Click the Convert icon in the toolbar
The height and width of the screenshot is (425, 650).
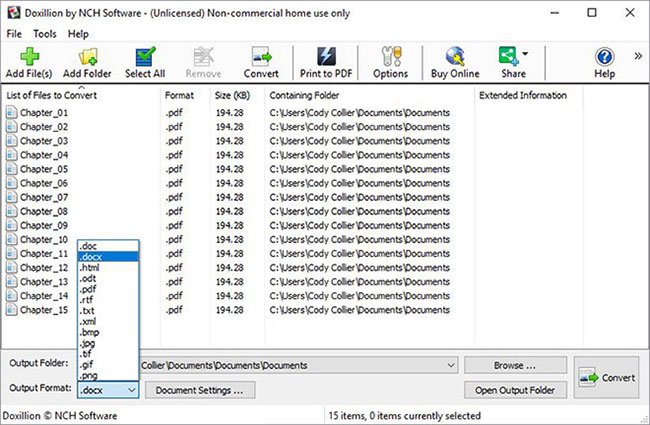coord(261,56)
